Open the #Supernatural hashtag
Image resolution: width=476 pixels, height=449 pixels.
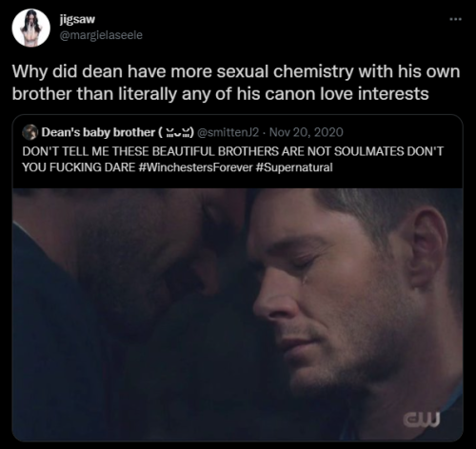click(x=294, y=167)
